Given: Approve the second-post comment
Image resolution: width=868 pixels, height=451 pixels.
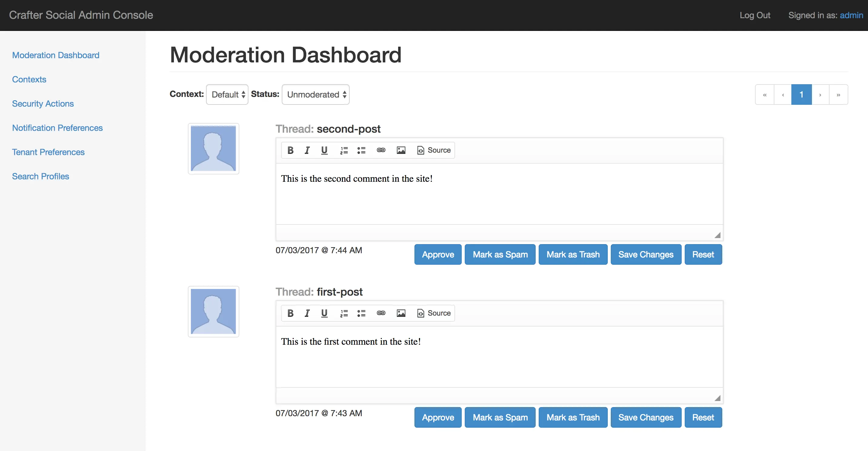Looking at the screenshot, I should pos(438,254).
